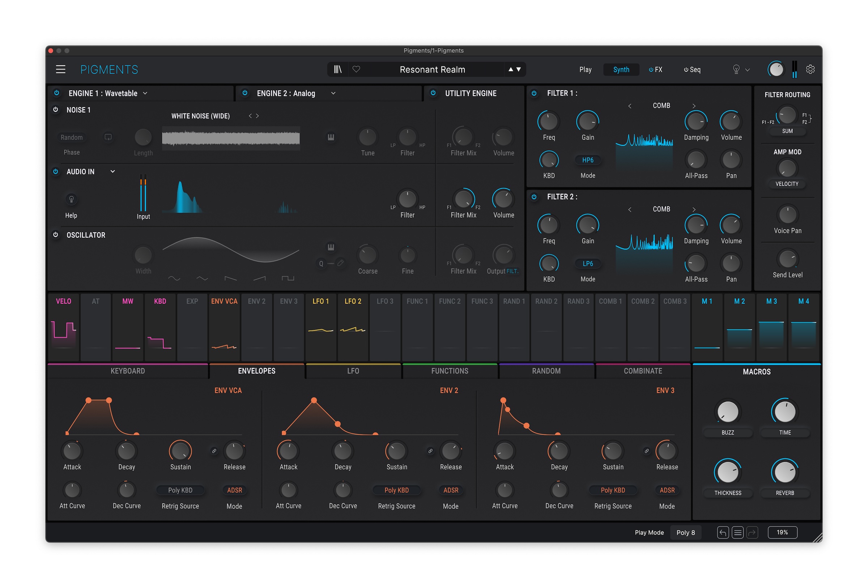Click ENV VCA sustain-release link icon
The width and height of the screenshot is (868, 588).
214,451
